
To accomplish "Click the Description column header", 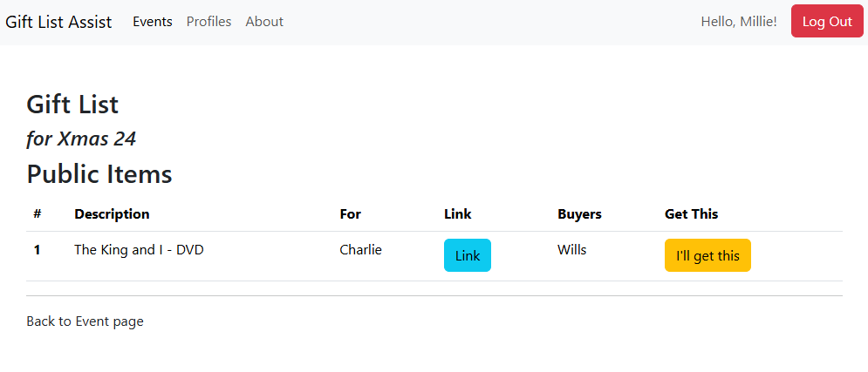I will 112,214.
